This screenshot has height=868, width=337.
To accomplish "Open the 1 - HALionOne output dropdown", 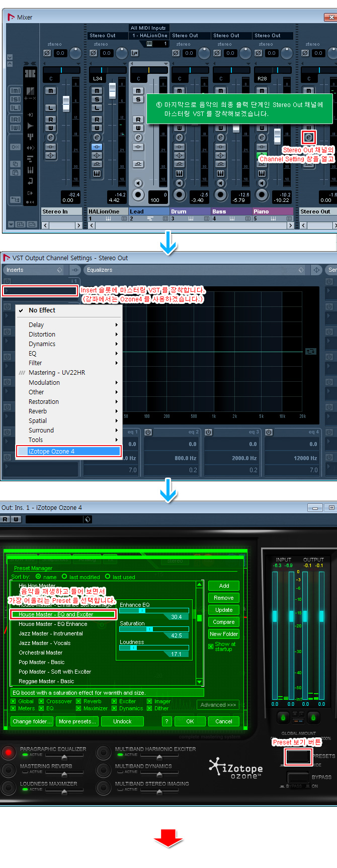I will [x=149, y=36].
